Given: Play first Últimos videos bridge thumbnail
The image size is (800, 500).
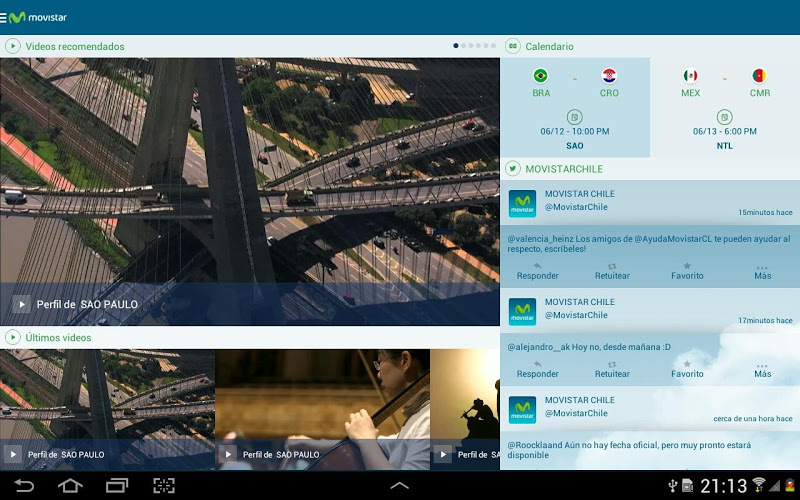Looking at the screenshot, I should 13,454.
